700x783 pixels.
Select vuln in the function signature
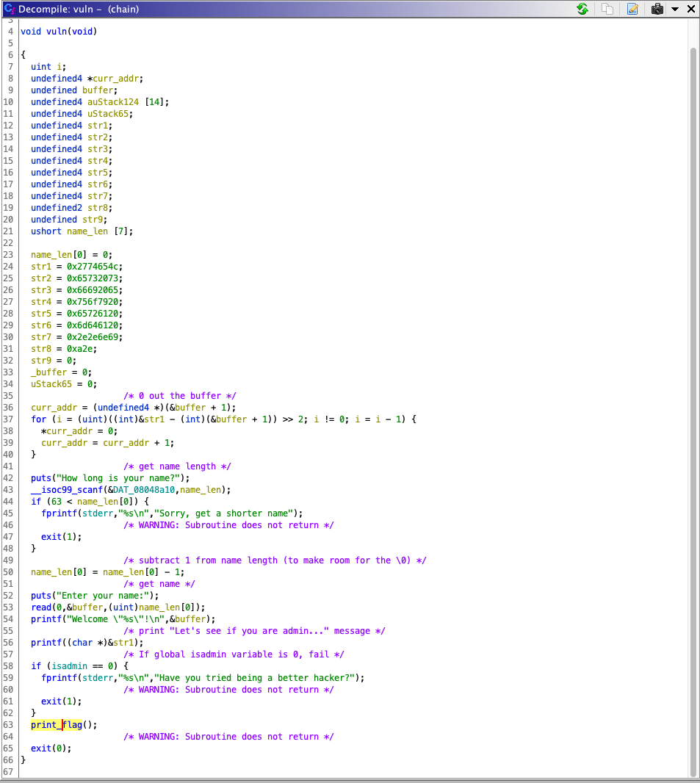pos(57,32)
